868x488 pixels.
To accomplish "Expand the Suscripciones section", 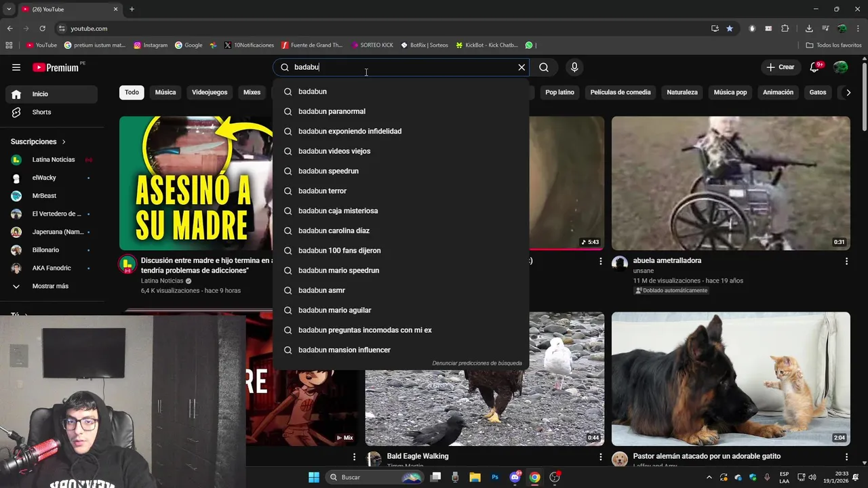I will (x=38, y=142).
